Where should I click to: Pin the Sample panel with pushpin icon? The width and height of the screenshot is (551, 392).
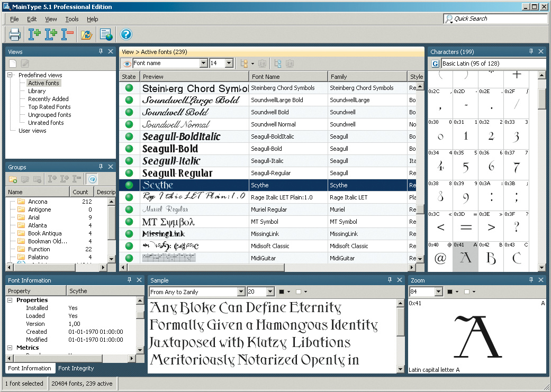390,280
